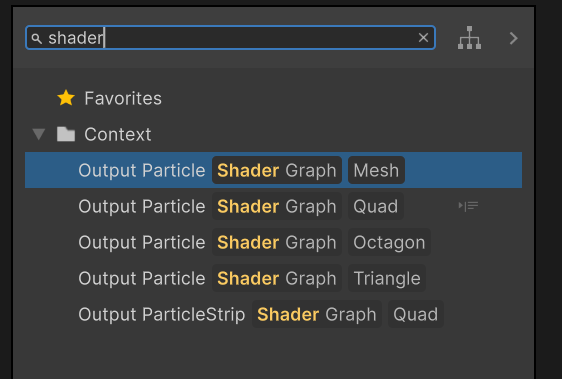Click the show-details icon on Quad row
Viewport: 562px width, 379px height.
pos(468,206)
